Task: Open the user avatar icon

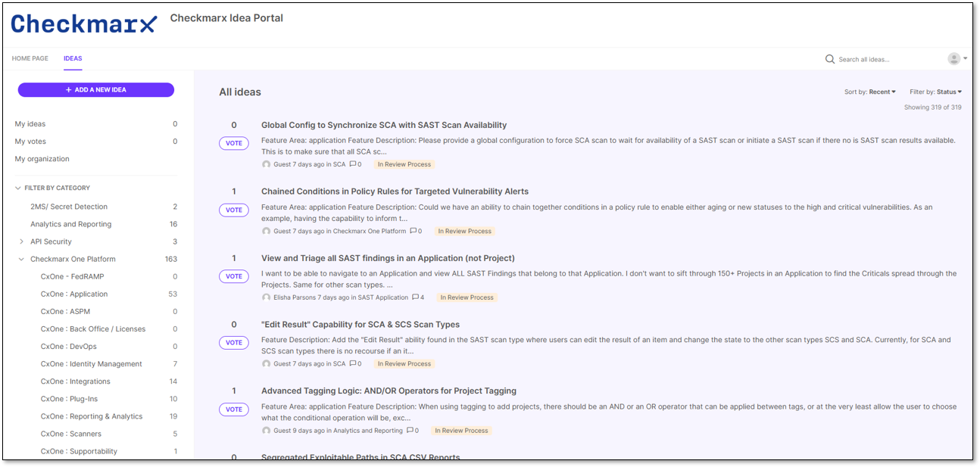Action: (x=954, y=59)
